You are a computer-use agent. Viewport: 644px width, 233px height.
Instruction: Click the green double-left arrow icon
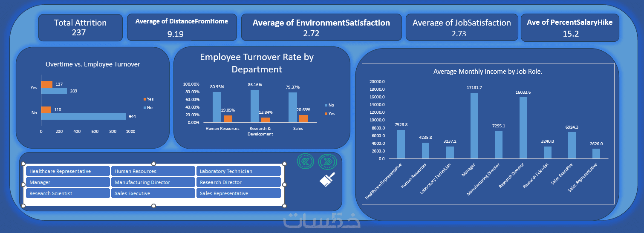click(305, 161)
